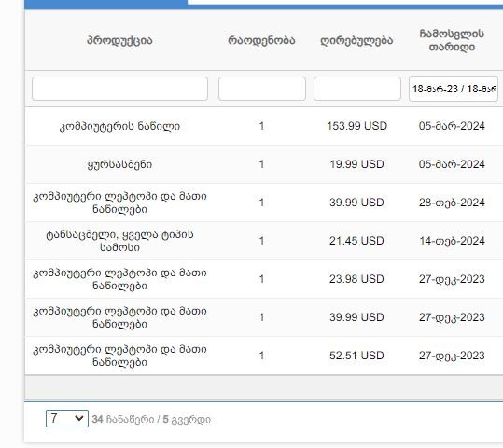This screenshot has height=448, width=503.
Task: Click the ღირებულება filter input field
Action: tap(357, 89)
